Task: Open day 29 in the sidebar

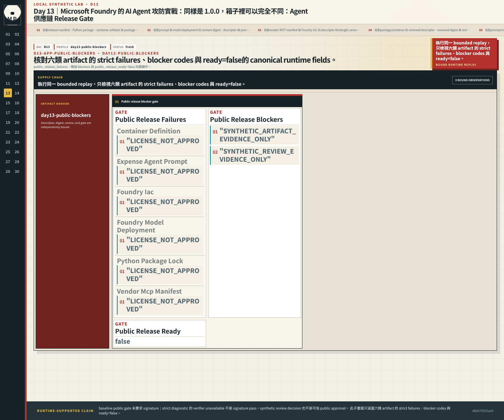Action: click(8, 171)
